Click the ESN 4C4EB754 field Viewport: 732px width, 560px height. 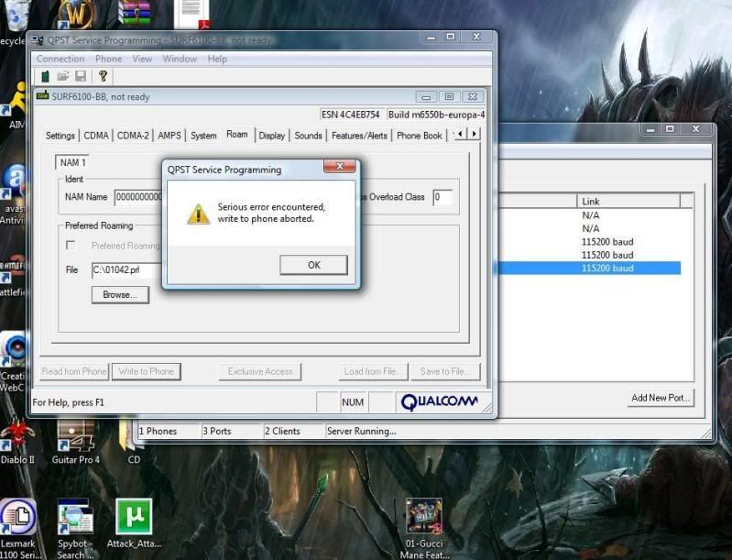click(x=351, y=115)
